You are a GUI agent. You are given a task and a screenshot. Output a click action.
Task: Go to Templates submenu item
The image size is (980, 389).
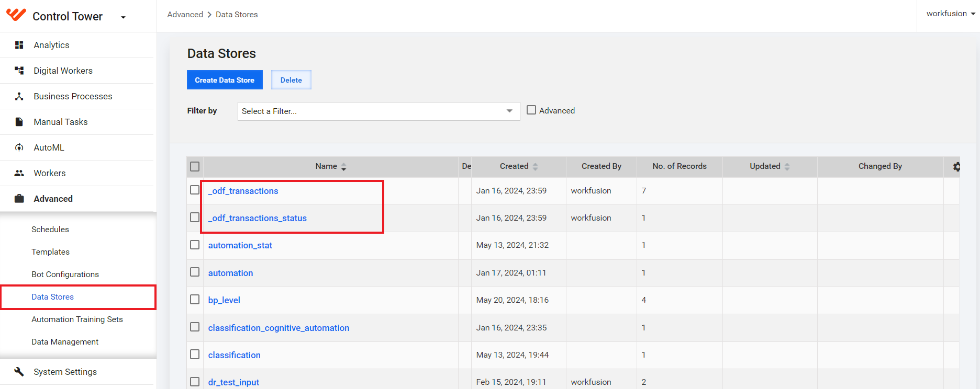(x=51, y=252)
